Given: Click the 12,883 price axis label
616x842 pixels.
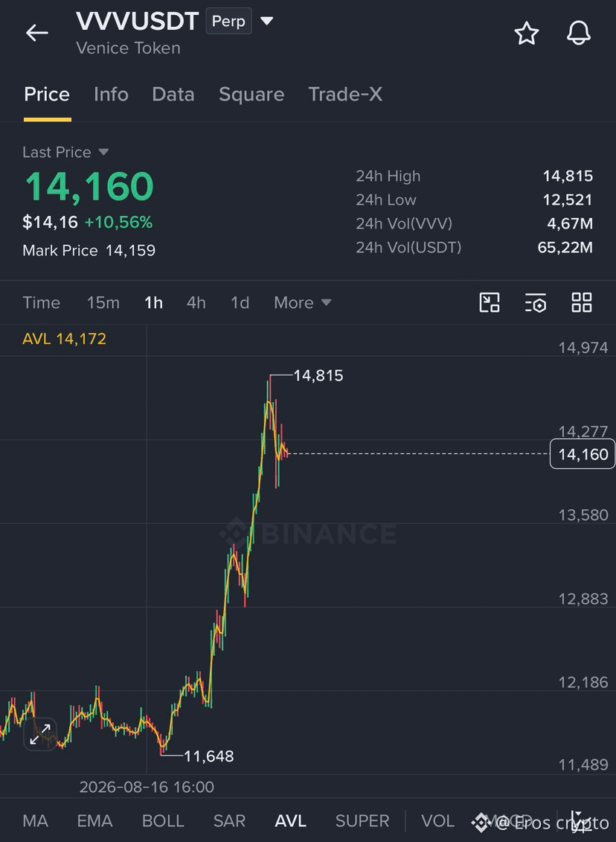Looking at the screenshot, I should coord(583,599).
